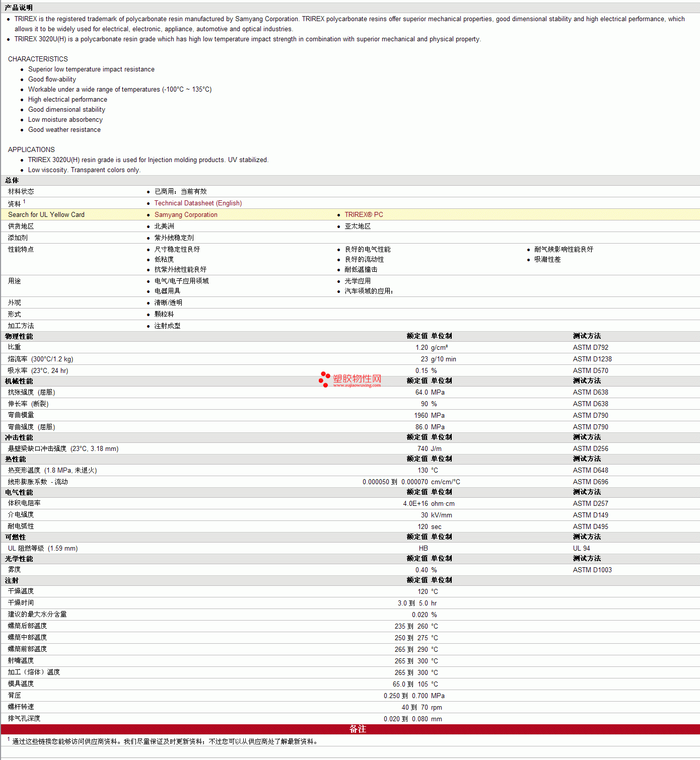Select the '冲击性能' section header
This screenshot has height=760, width=700.
pyautogui.click(x=19, y=437)
